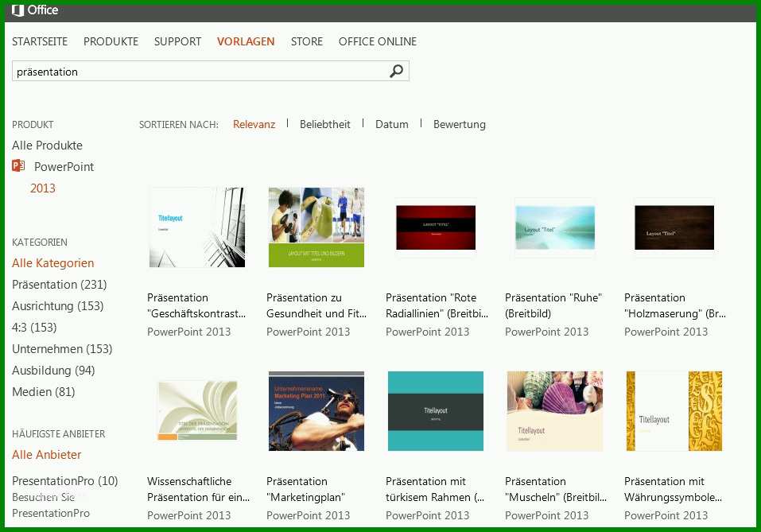This screenshot has width=761, height=532.
Task: Click 'PowerPoint 2013' under the Marketingplan template
Action: point(309,515)
